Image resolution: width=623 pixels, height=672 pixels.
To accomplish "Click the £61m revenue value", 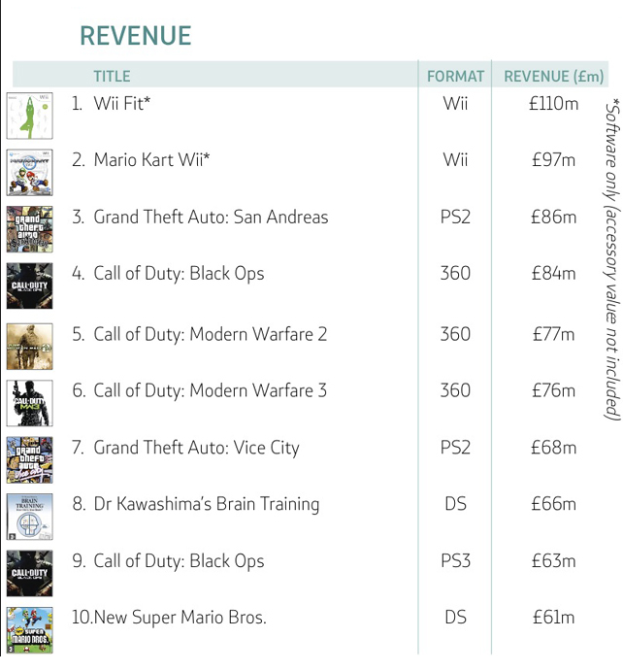I will (x=554, y=618).
